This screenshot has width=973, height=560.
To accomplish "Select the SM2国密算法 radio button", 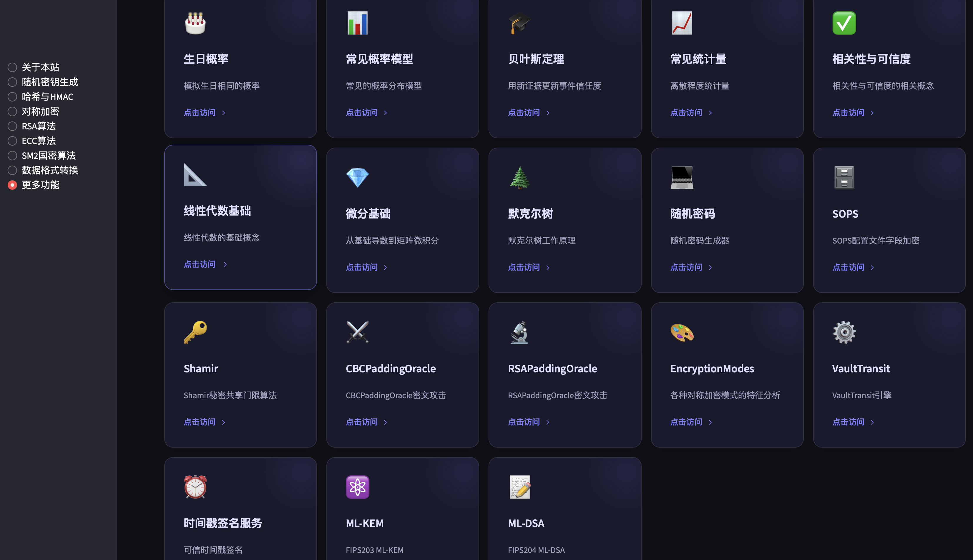I will click(12, 155).
